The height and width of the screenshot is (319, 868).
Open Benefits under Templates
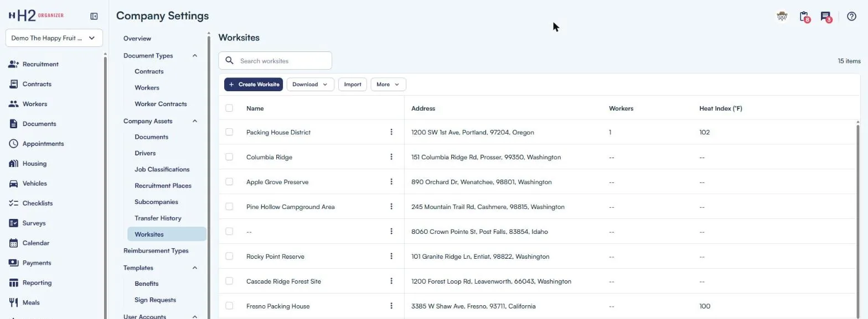point(147,284)
